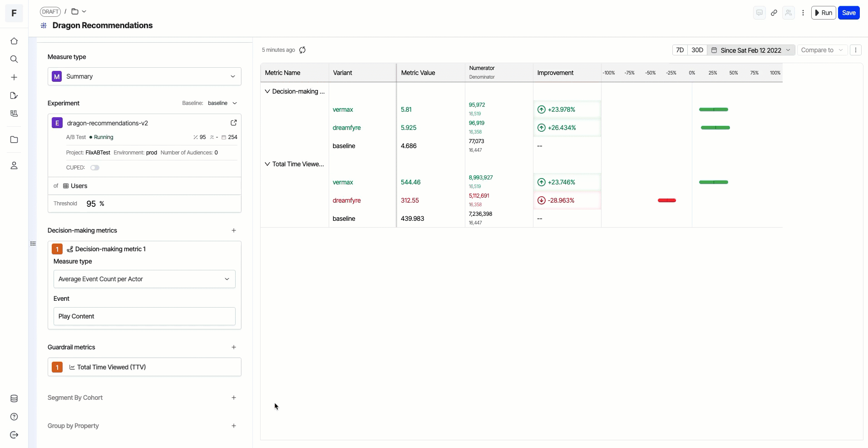Add a decision-making metric with plus icon
Image resolution: width=868 pixels, height=448 pixels.
coord(234,230)
